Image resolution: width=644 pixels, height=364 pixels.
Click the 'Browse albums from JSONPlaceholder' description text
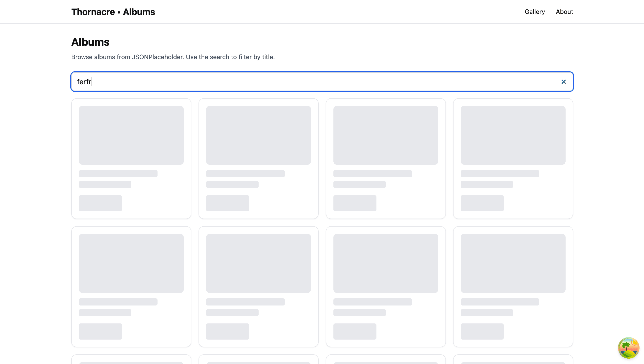(173, 57)
